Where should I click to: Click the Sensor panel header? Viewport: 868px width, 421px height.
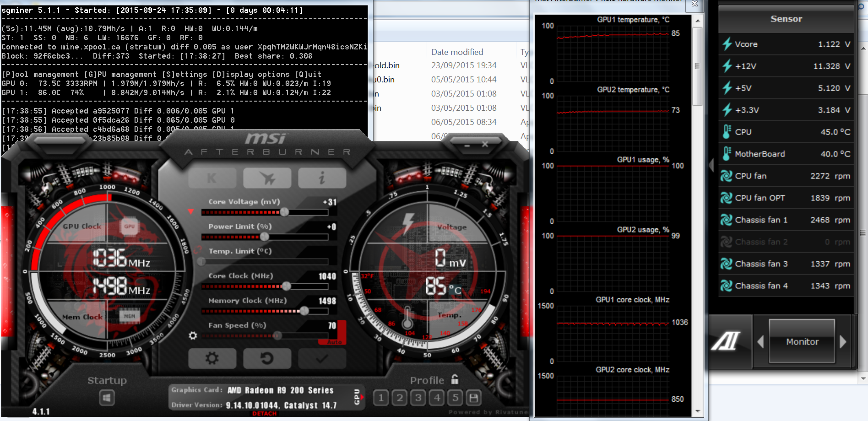pyautogui.click(x=786, y=19)
